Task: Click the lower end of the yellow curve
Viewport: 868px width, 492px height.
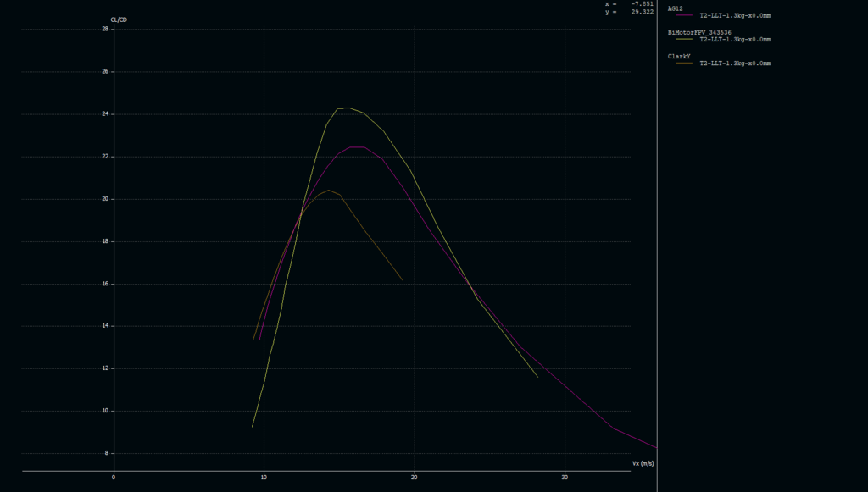Action: 253,426
